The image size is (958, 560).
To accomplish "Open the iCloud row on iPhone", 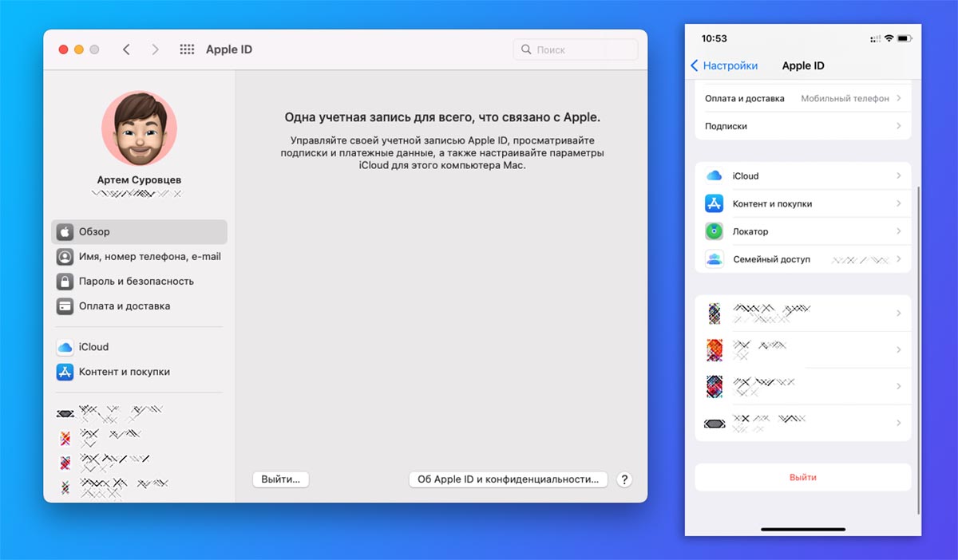I will click(x=803, y=175).
